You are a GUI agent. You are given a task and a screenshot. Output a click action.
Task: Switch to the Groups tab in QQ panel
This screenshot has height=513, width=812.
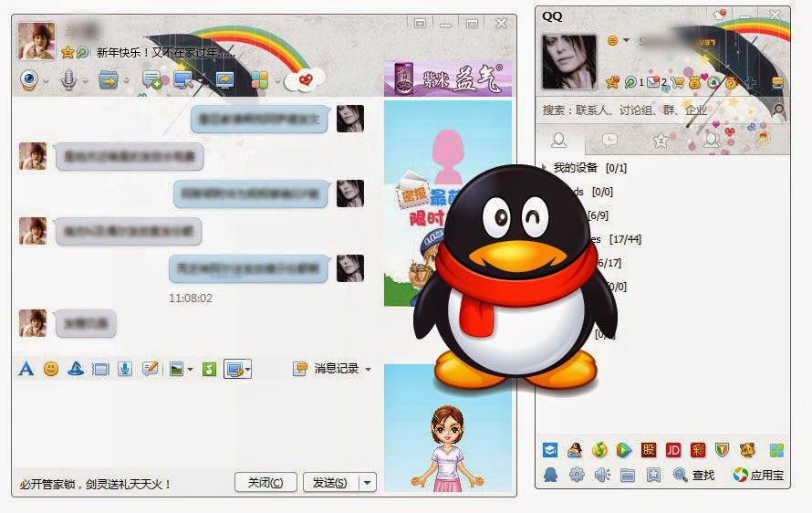[x=712, y=140]
